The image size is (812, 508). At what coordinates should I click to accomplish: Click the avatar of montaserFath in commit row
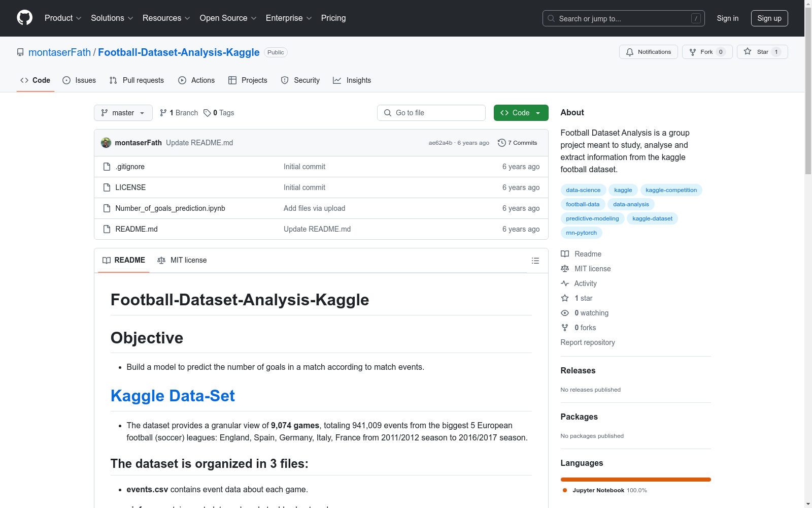(106, 143)
